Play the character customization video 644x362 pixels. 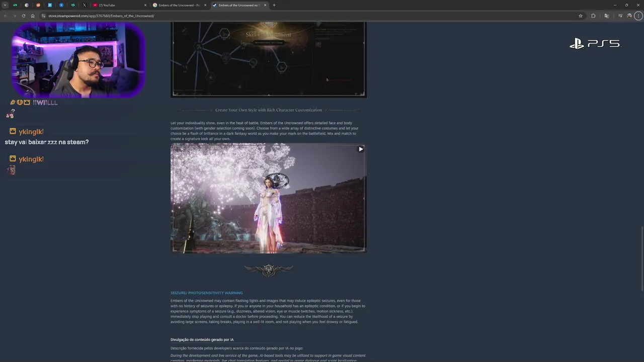(361, 149)
